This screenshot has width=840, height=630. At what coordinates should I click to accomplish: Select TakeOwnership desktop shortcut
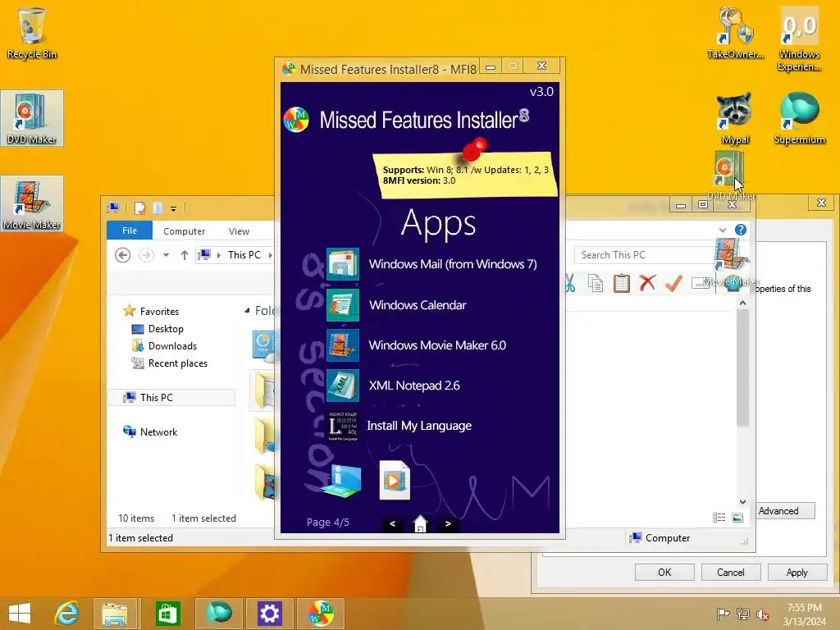735,33
